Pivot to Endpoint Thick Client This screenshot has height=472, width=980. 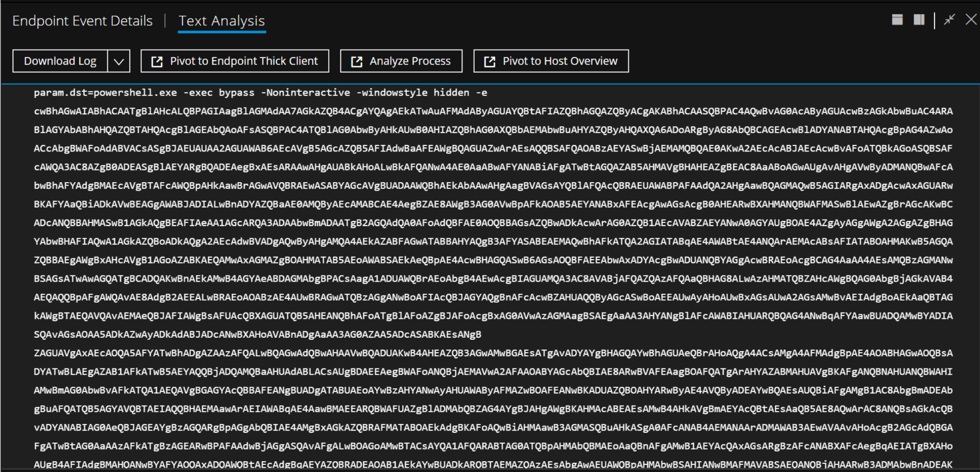(235, 61)
